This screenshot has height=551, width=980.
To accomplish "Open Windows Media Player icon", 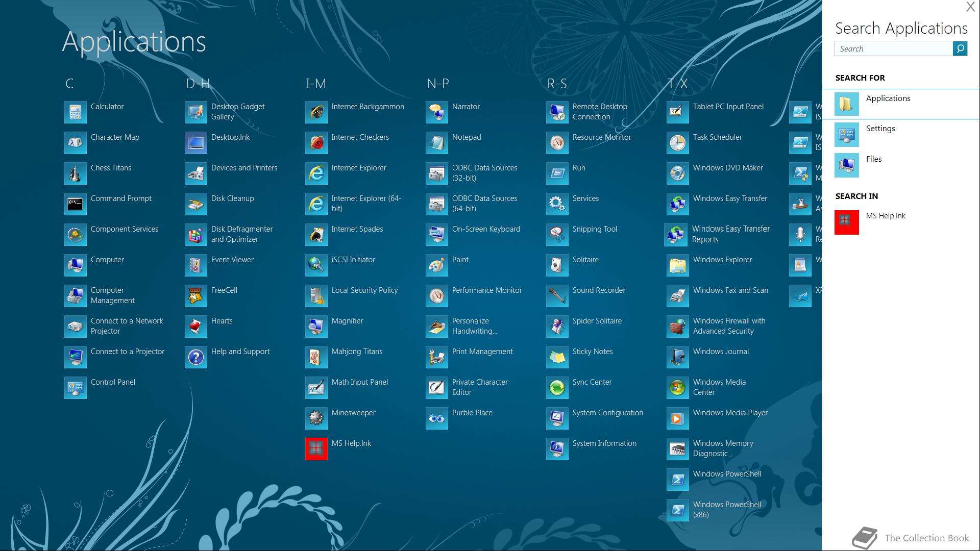I will pyautogui.click(x=677, y=418).
